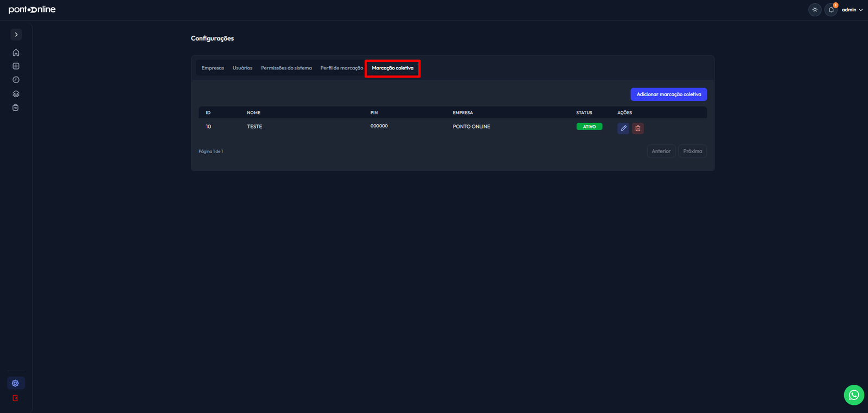Open the settings gear icon in sidebar
The image size is (868, 413).
click(x=16, y=383)
